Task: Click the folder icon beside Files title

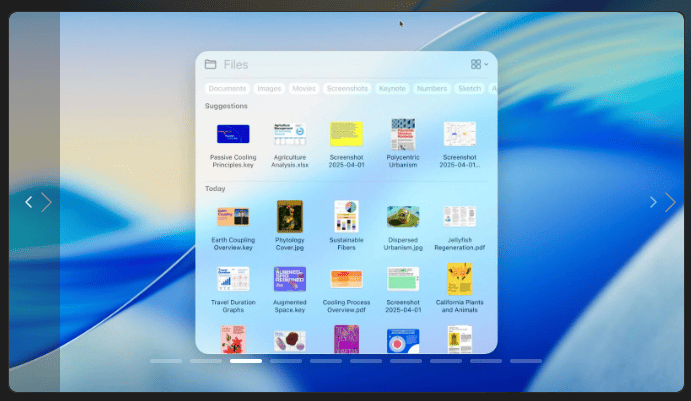Action: click(x=211, y=64)
